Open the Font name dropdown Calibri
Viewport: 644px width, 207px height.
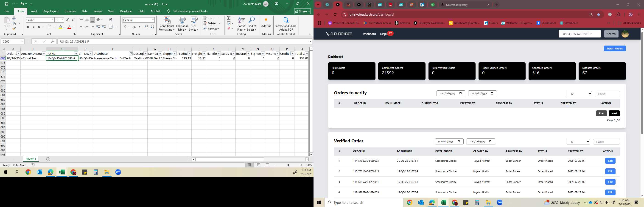click(52, 20)
